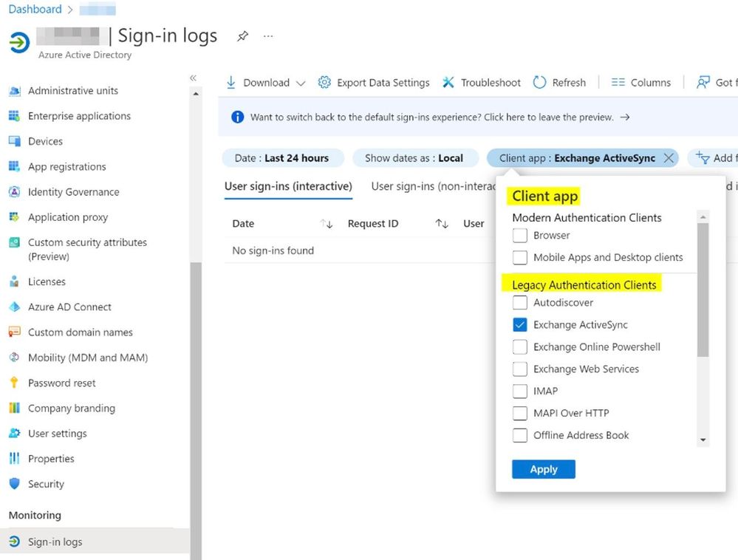The height and width of the screenshot is (560, 738).
Task: Click the Password reset key icon
Action: 15,383
